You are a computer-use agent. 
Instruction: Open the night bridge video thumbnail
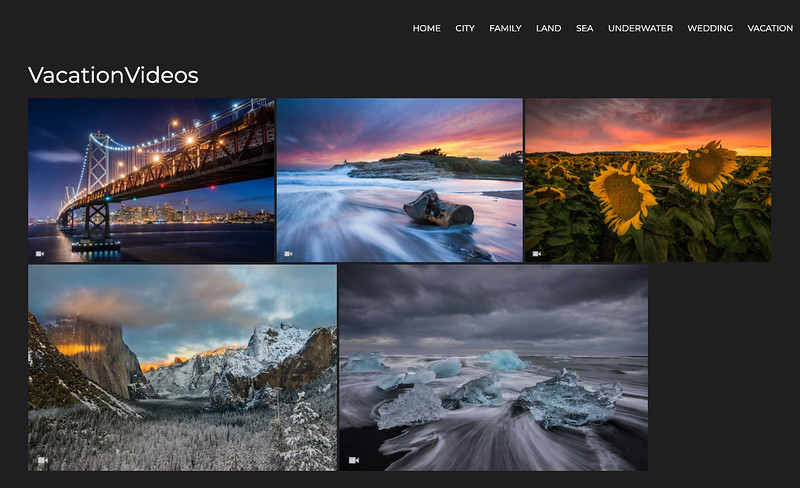151,180
